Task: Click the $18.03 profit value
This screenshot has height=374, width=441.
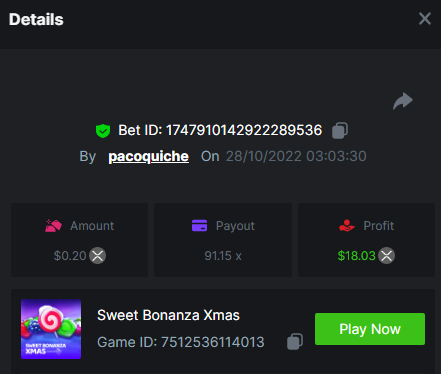Action: coord(356,256)
